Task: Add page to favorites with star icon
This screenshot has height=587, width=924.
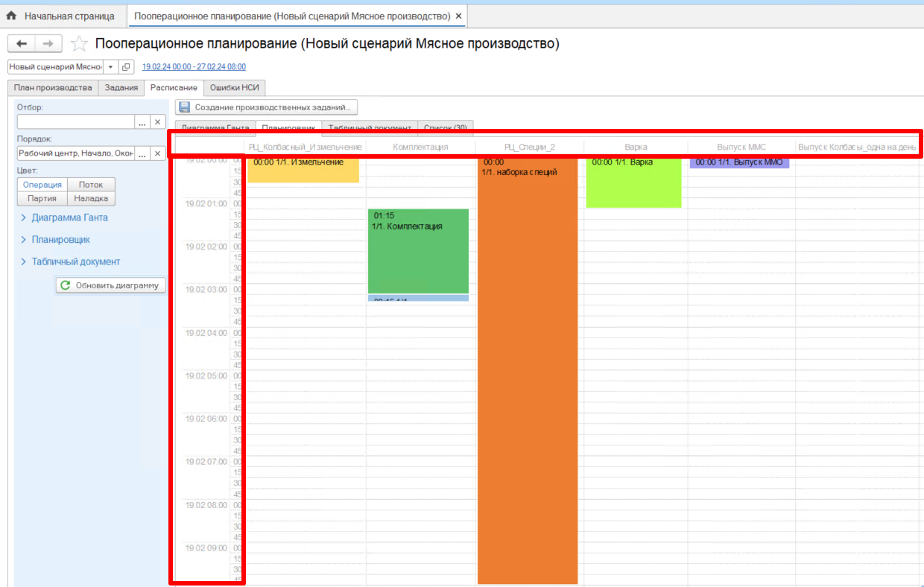Action: pyautogui.click(x=79, y=44)
